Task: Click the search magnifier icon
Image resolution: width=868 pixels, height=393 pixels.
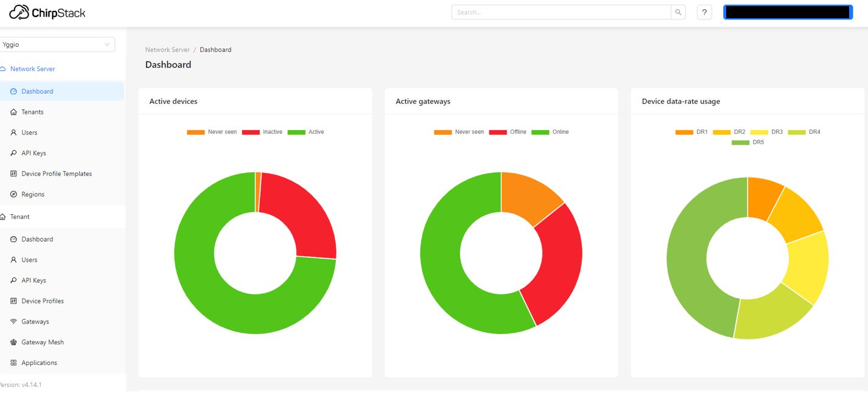Action: (x=677, y=12)
